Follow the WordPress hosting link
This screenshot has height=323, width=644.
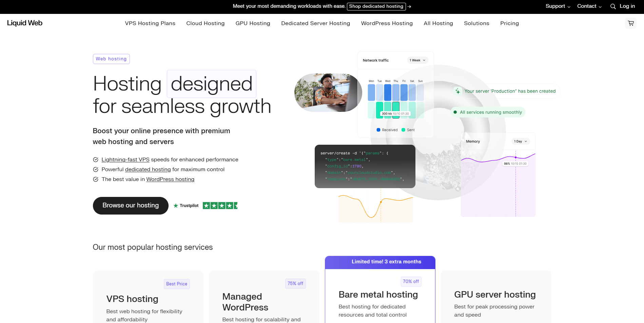[x=170, y=179]
